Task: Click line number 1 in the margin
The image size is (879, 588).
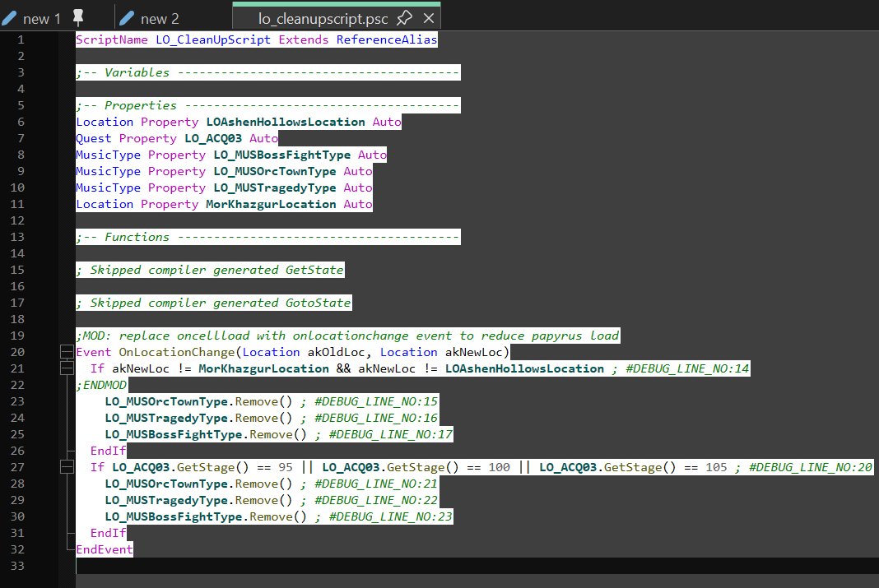Action: (x=21, y=39)
